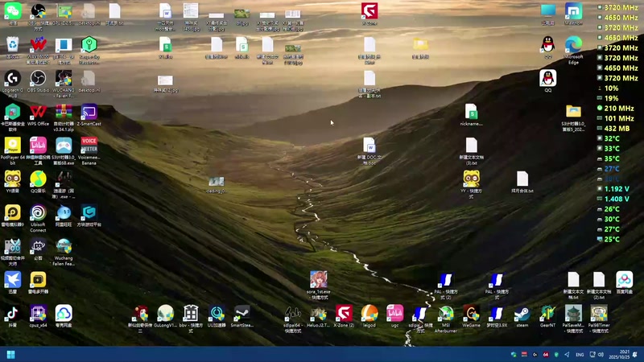Click the ENG language indicator in tray
Viewport: 644px width, 362px height.
[x=580, y=355]
